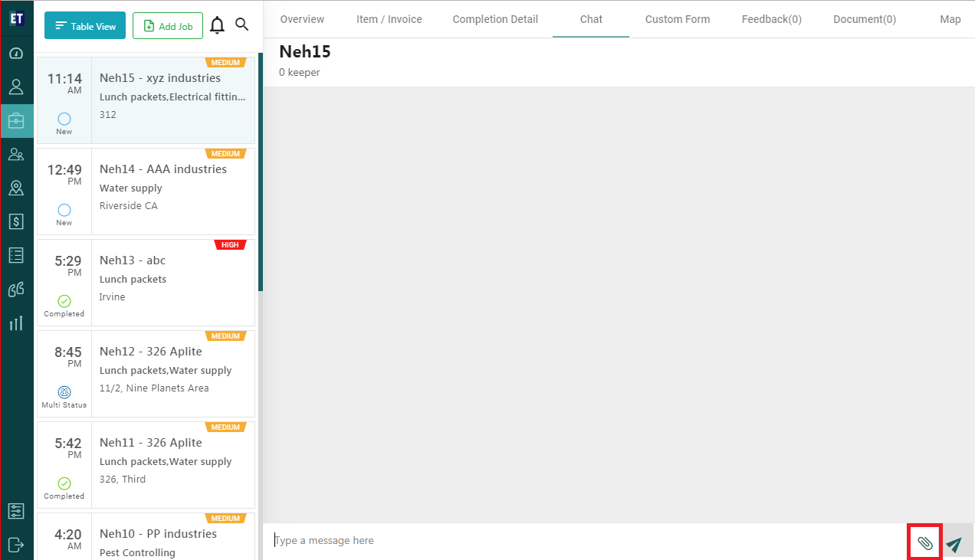Click the job list vertical scrollbar
The height and width of the screenshot is (560, 975).
pyautogui.click(x=261, y=172)
